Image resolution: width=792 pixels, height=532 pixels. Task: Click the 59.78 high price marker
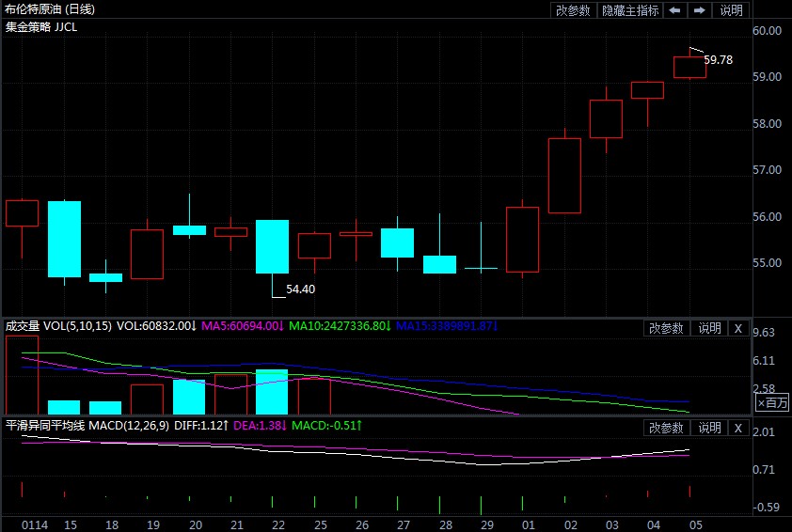click(x=719, y=59)
